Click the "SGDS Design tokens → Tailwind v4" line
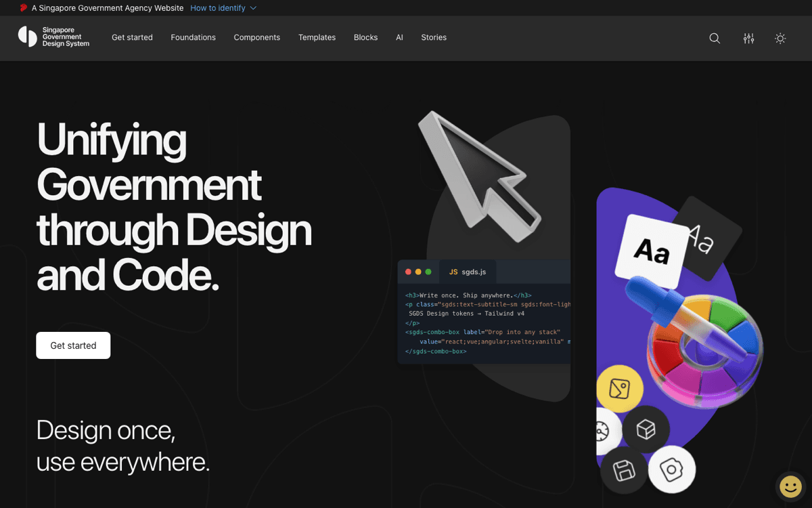812x508 pixels. point(466,314)
